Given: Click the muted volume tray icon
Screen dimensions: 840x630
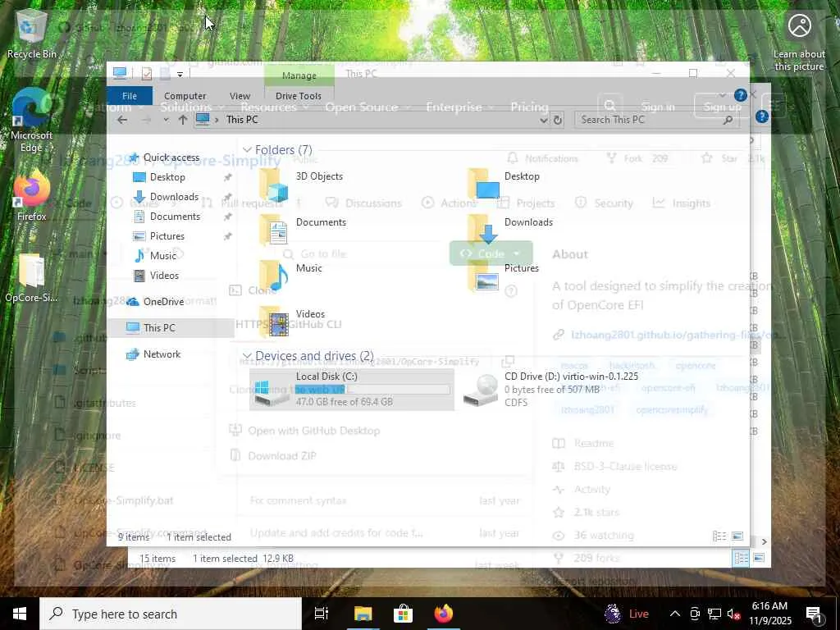Looking at the screenshot, I should point(733,614).
